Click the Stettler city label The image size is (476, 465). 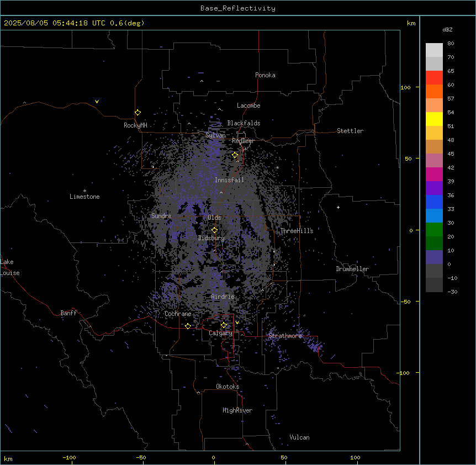pos(350,131)
